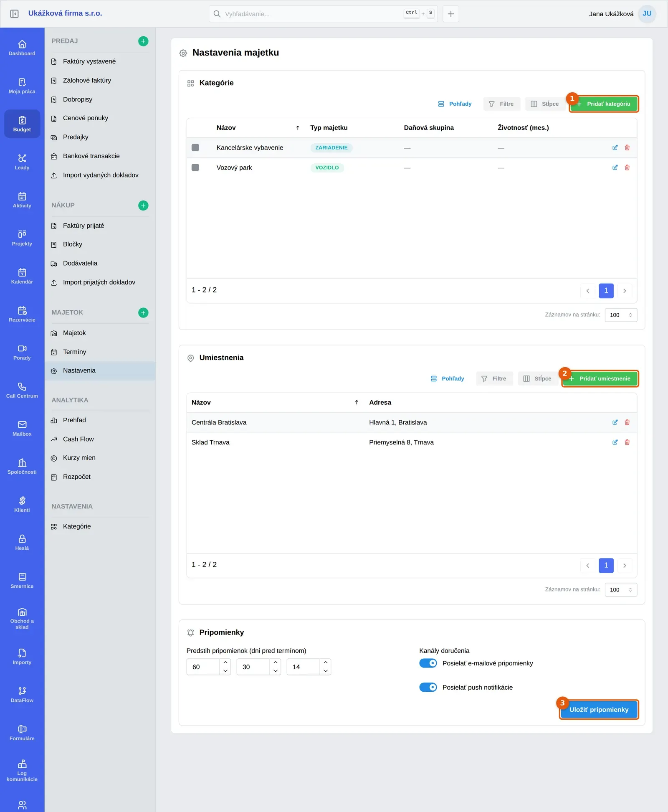Go to Kalendár in the sidebar
Viewport: 668px width, 812px height.
coord(22,276)
